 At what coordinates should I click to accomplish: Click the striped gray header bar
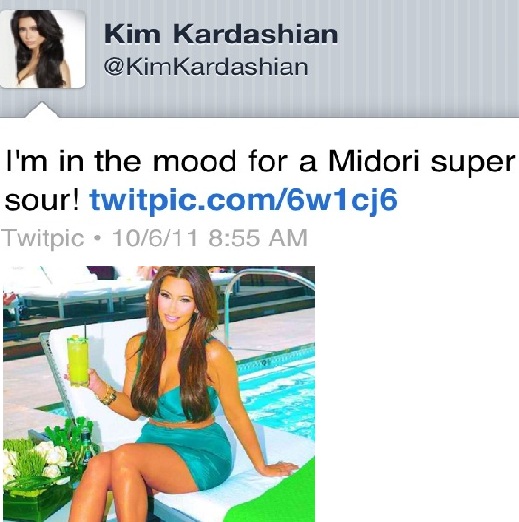(x=259, y=59)
